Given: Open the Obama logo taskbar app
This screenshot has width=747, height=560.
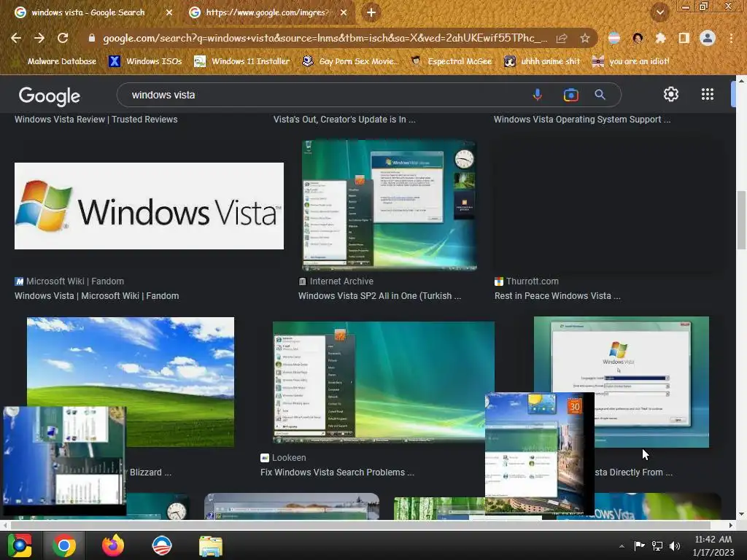Looking at the screenshot, I should click(x=161, y=545).
